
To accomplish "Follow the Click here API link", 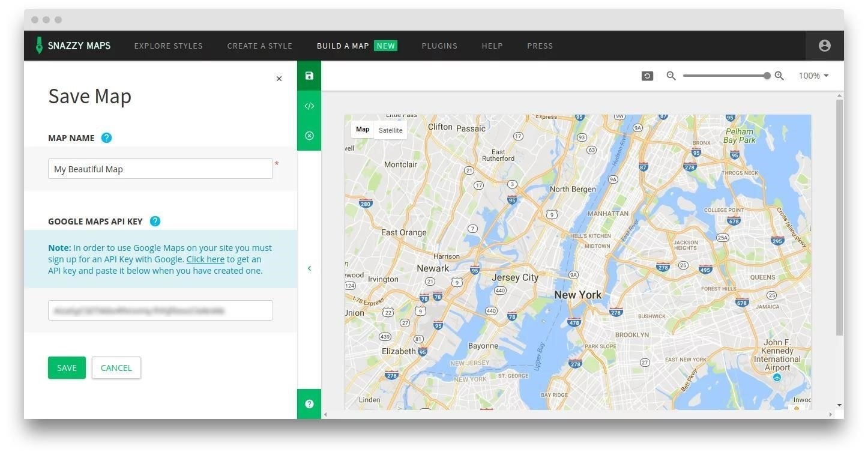I will (205, 259).
